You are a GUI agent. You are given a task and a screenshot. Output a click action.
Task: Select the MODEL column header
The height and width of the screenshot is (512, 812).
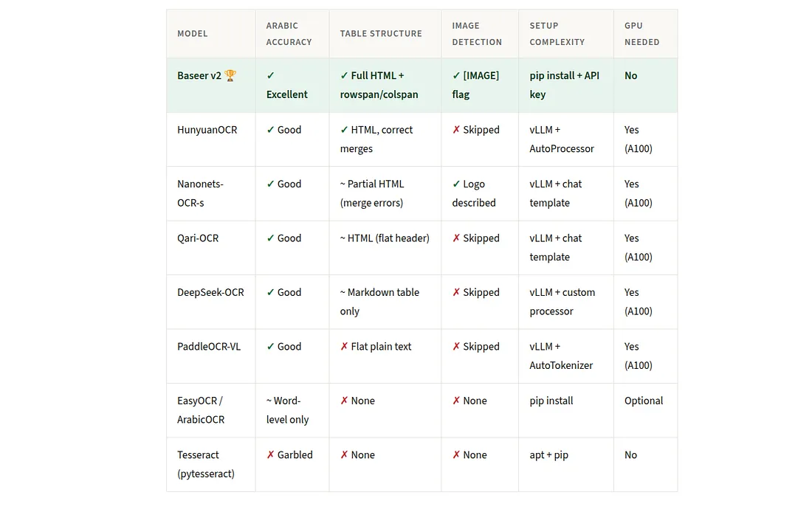tap(192, 34)
